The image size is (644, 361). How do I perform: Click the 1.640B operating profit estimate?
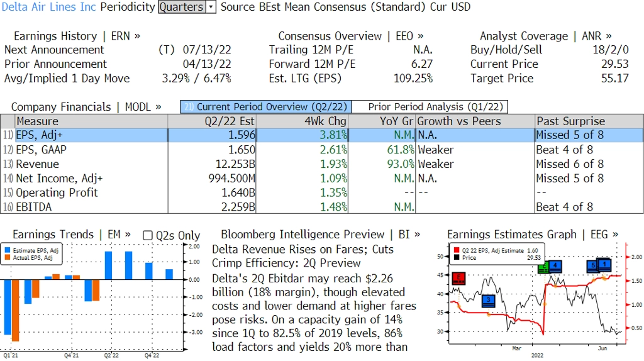[238, 192]
